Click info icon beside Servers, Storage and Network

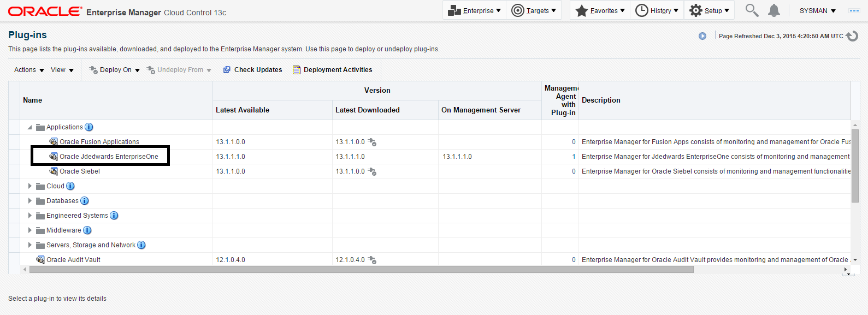pyautogui.click(x=141, y=245)
